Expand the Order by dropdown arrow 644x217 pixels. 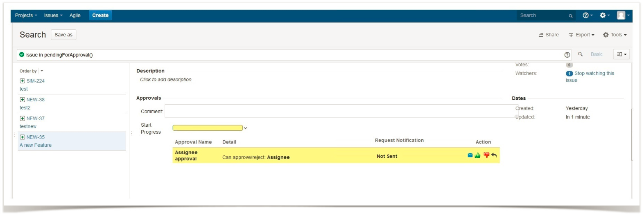[x=42, y=71]
